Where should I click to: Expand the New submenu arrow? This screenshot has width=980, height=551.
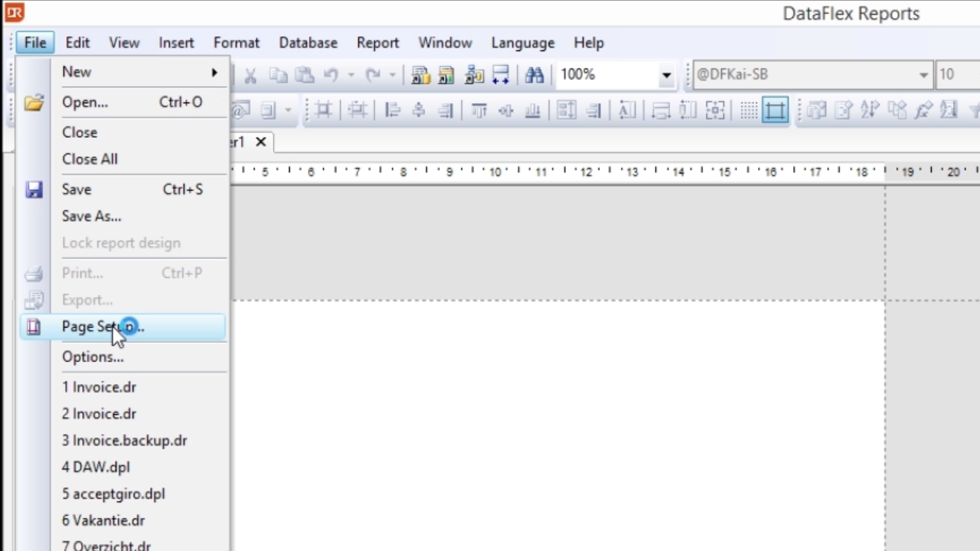[215, 72]
